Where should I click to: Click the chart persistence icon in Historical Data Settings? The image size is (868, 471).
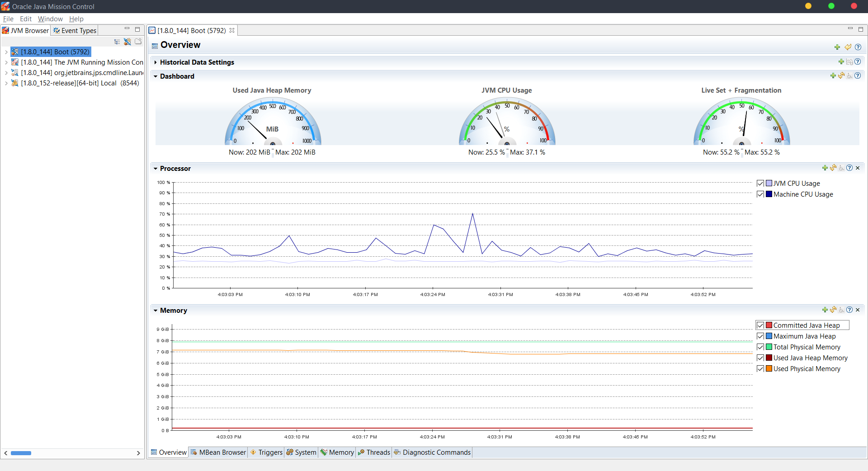849,62
